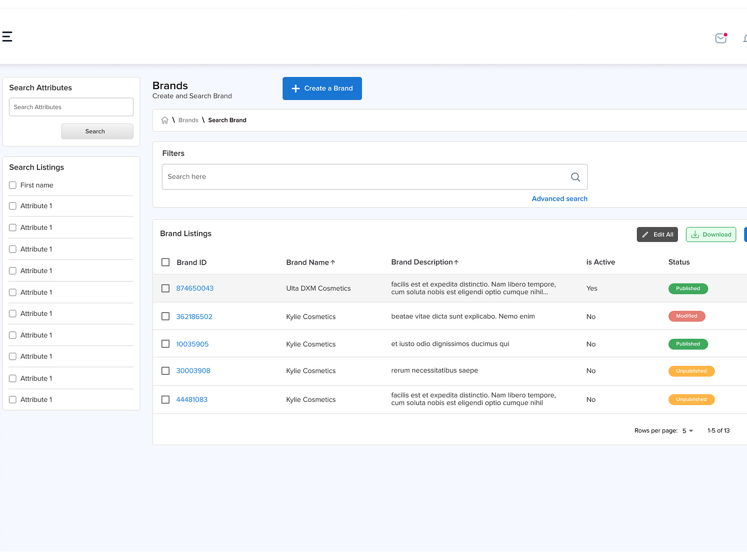This screenshot has height=560, width=747.
Task: Open the Rows per page dropdown
Action: (688, 431)
